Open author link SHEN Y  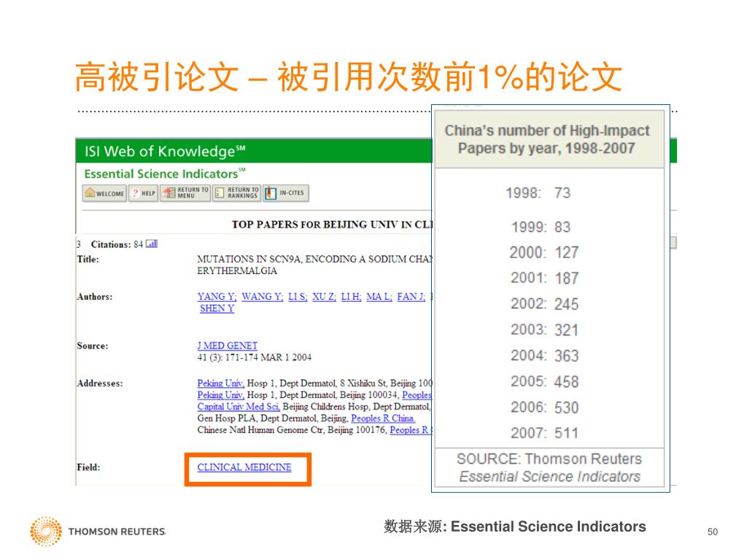coord(217,308)
